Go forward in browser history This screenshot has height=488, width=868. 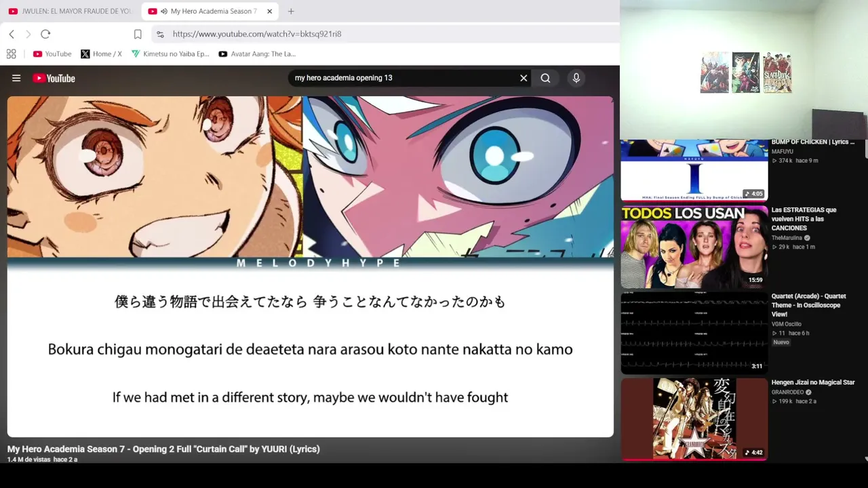click(x=28, y=34)
